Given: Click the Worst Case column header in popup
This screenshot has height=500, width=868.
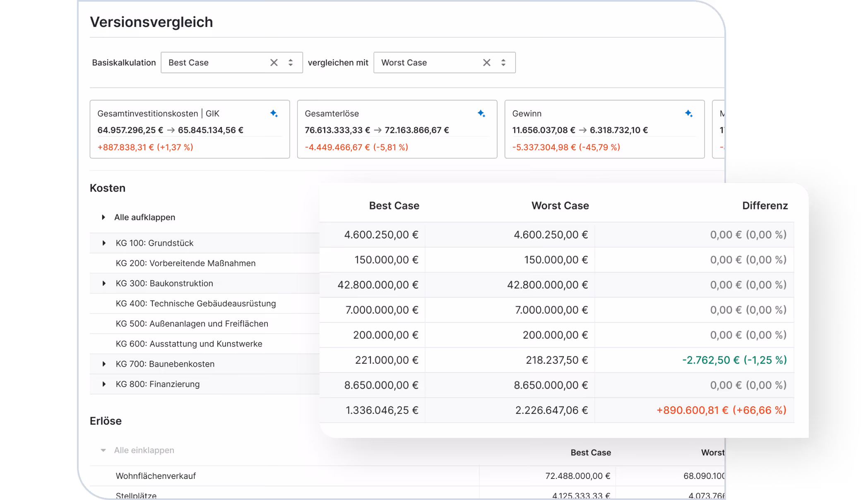Looking at the screenshot, I should pos(560,206).
